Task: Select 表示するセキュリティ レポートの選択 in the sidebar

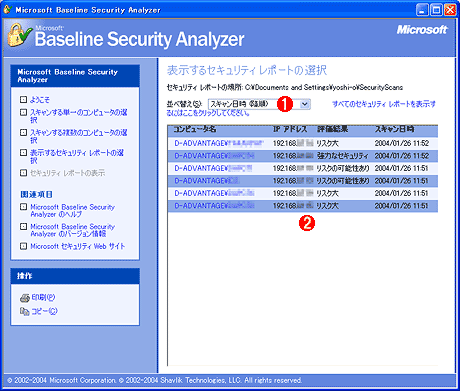Action: (77, 156)
